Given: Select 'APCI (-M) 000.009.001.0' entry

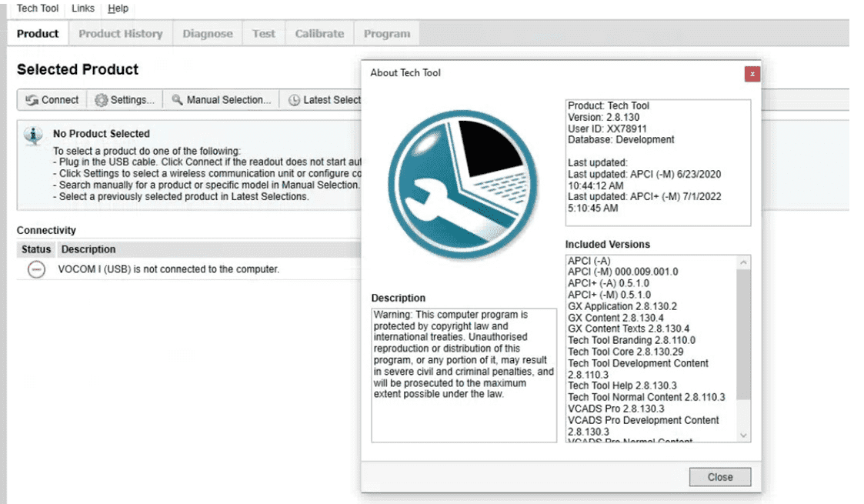Looking at the screenshot, I should [x=622, y=272].
